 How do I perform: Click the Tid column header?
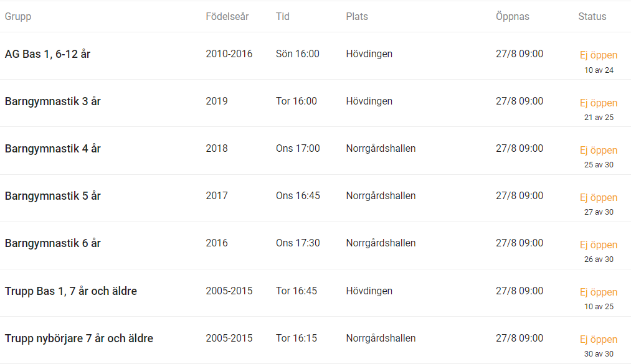[283, 16]
